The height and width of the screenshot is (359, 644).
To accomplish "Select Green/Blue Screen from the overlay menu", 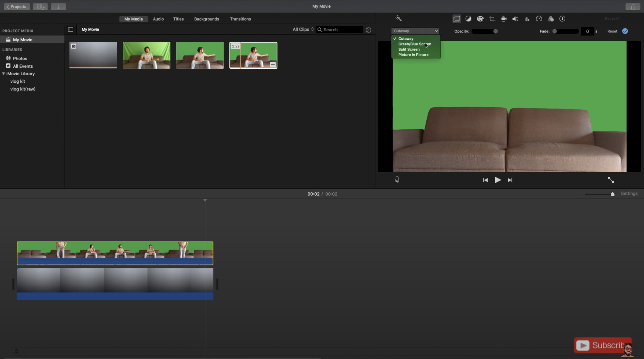I will pos(414,44).
